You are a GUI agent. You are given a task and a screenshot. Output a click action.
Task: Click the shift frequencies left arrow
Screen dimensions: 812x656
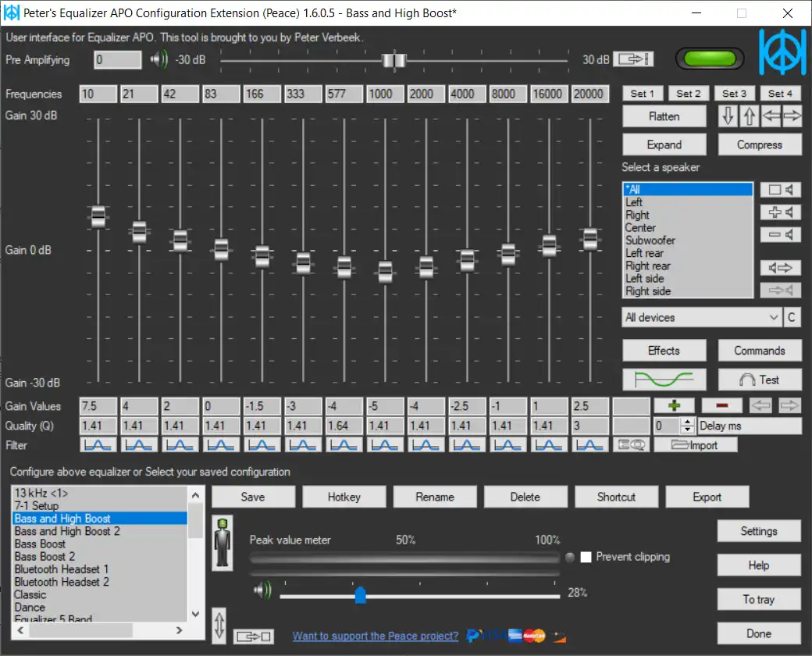[771, 116]
